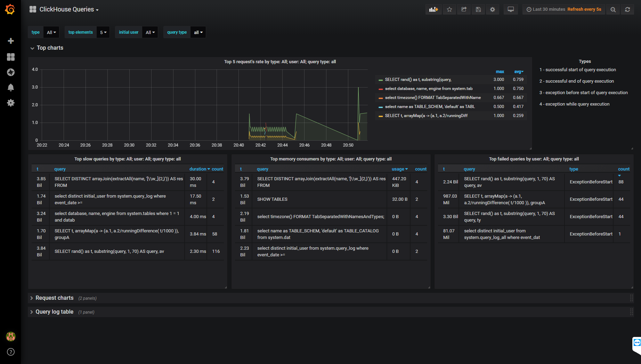Image resolution: width=641 pixels, height=364 pixels.
Task: Toggle select database, name, engine legend series
Action: point(429,89)
